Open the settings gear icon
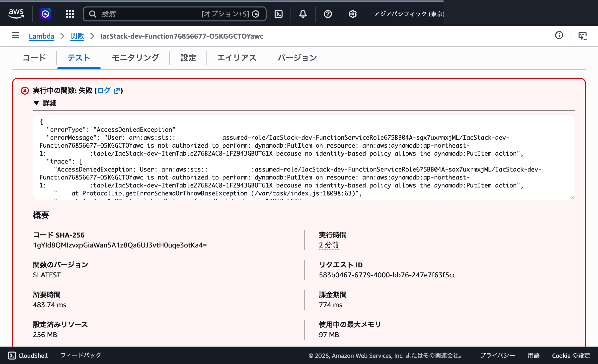The width and height of the screenshot is (598, 364). coord(353,14)
